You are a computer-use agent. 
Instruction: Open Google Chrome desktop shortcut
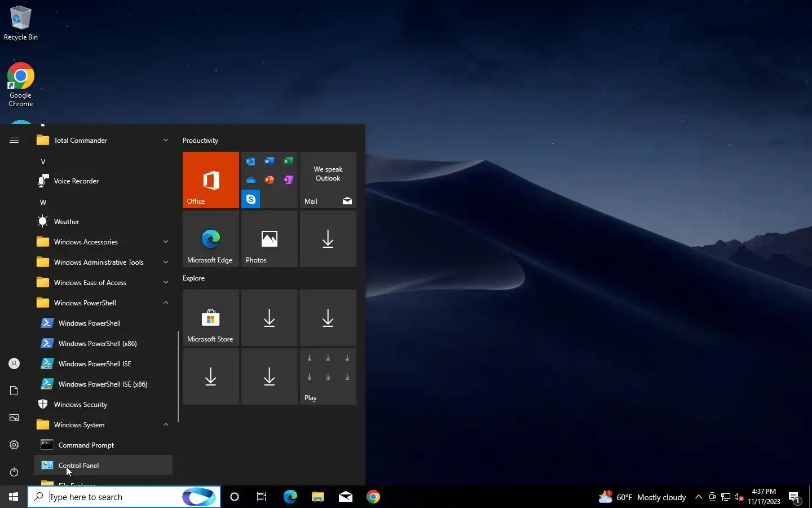pyautogui.click(x=20, y=85)
